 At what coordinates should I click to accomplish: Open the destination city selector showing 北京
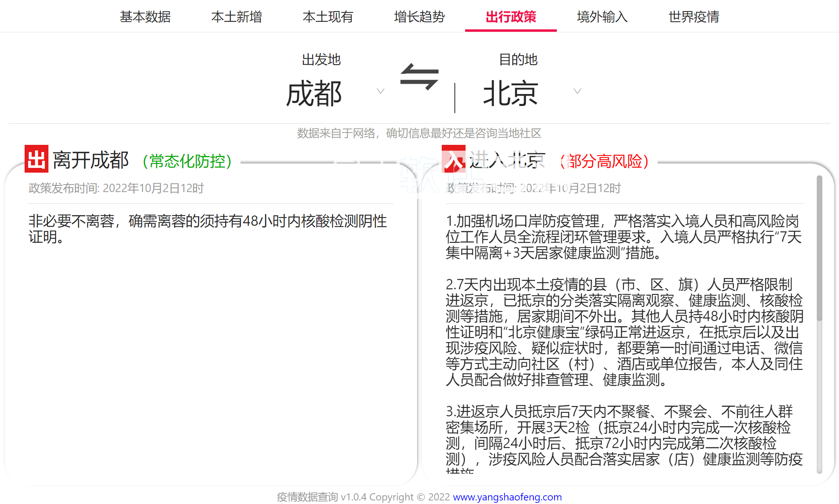[x=510, y=94]
